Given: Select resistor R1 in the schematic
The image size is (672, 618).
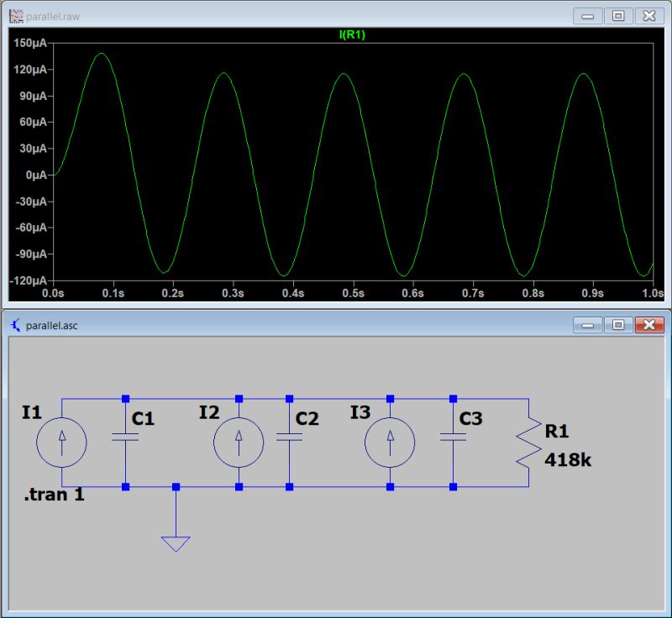Looking at the screenshot, I should [x=528, y=441].
